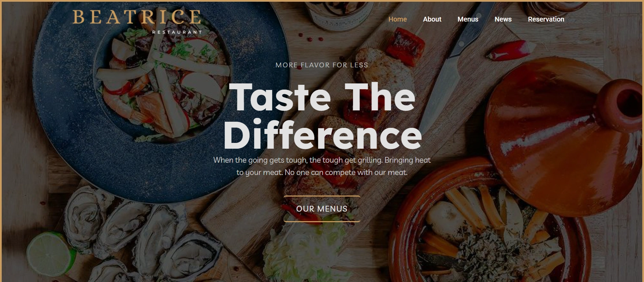The height and width of the screenshot is (282, 644).
Task: Click the OUR MENUS button
Action: [x=322, y=209]
